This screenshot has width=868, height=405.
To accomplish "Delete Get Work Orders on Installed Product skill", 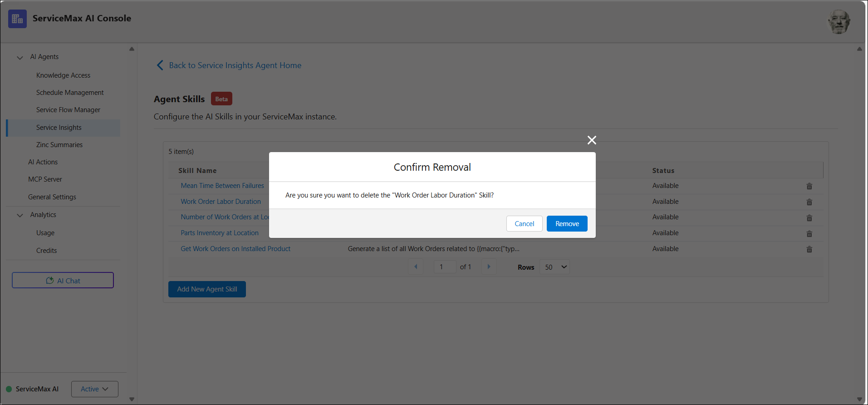I will point(809,249).
